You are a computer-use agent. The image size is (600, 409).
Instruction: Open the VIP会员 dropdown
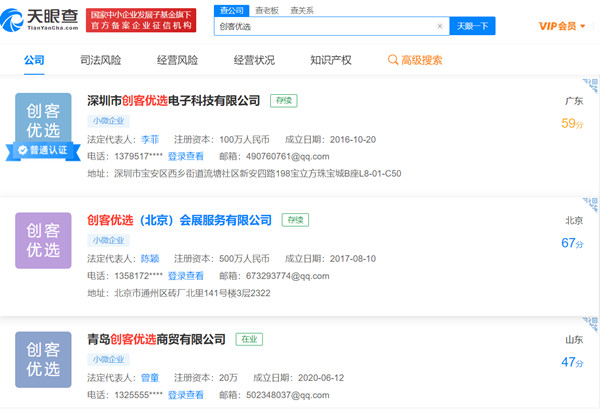point(562,26)
